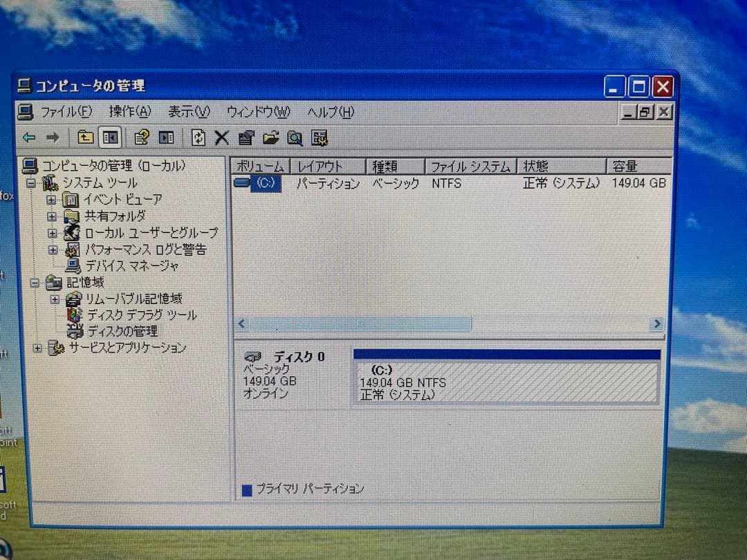The width and height of the screenshot is (747, 560).
Task: Select デバイス マネージャ in the tree
Action: pos(128,265)
